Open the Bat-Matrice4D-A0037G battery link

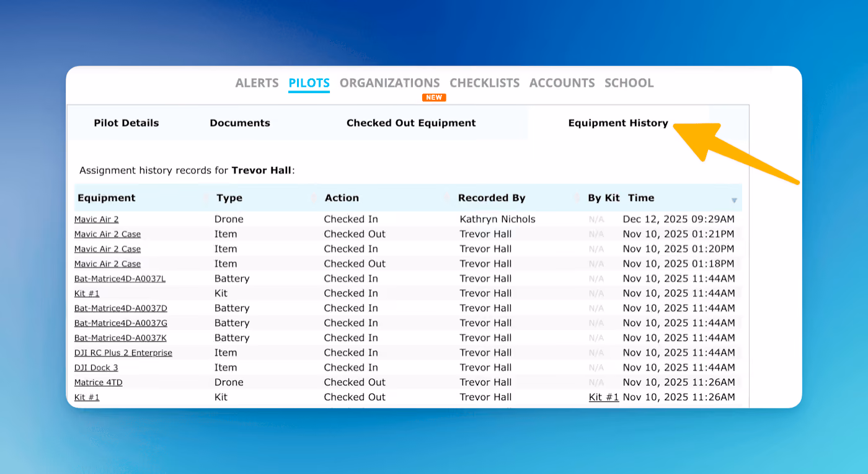pos(120,323)
